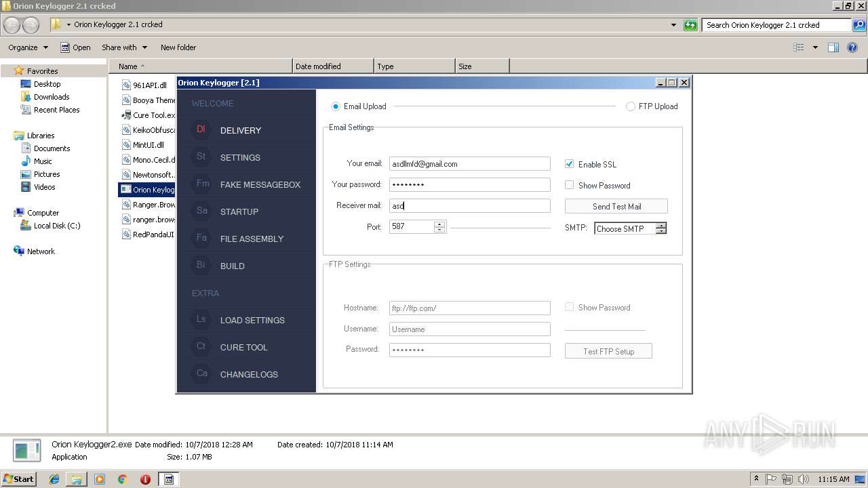This screenshot has height=488, width=868.
Task: Open the Choose SMTP dropdown
Action: click(x=631, y=228)
